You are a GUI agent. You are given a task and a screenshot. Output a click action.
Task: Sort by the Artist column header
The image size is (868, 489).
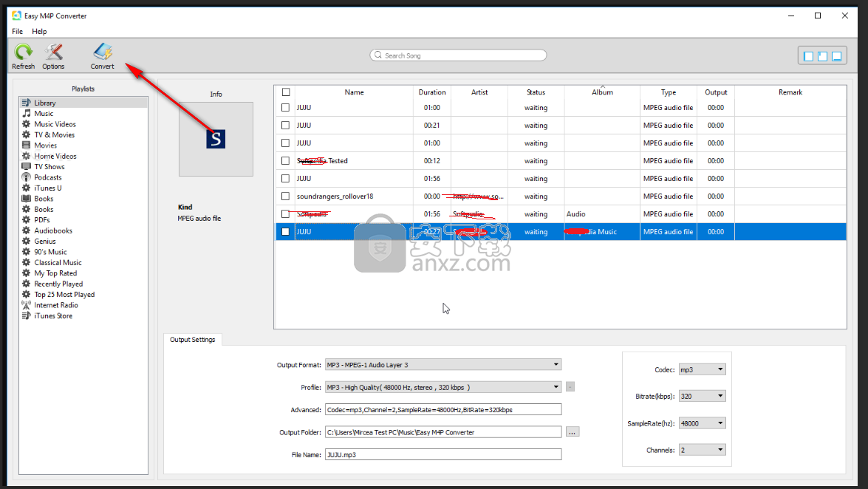tap(479, 92)
